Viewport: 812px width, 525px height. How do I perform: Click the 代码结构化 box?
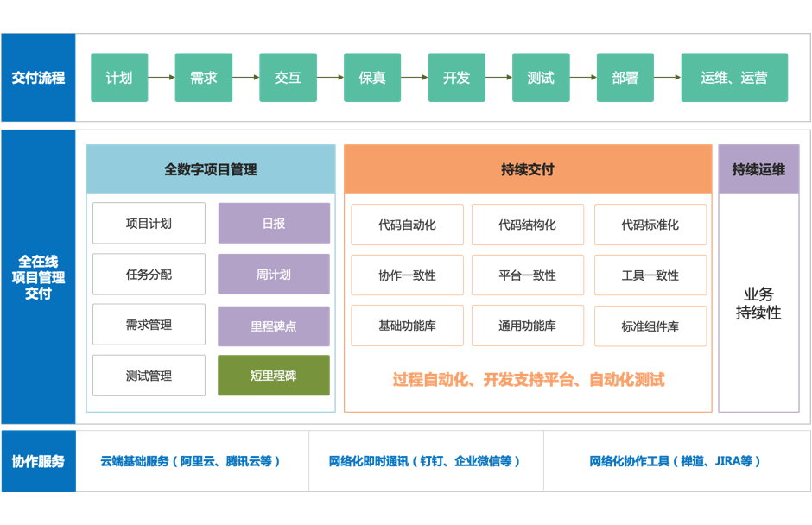click(x=528, y=225)
